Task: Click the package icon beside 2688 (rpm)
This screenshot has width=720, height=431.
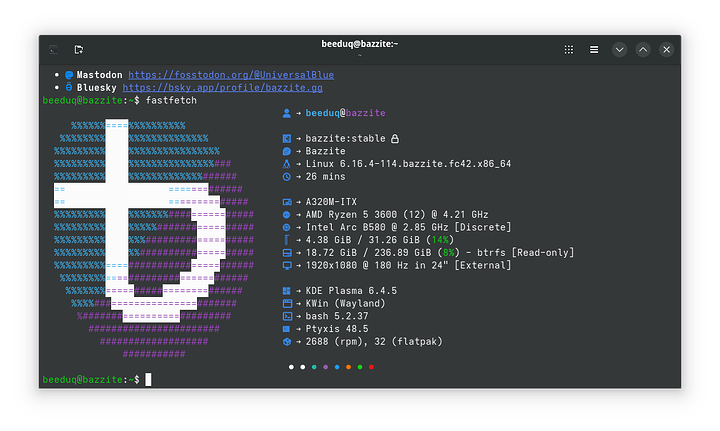Action: [x=286, y=342]
